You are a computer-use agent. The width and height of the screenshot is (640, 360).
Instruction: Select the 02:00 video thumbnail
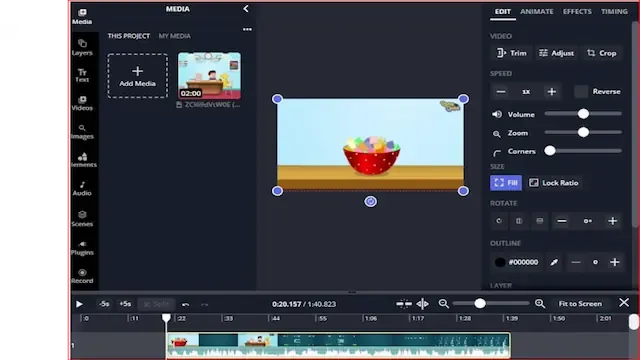click(209, 76)
